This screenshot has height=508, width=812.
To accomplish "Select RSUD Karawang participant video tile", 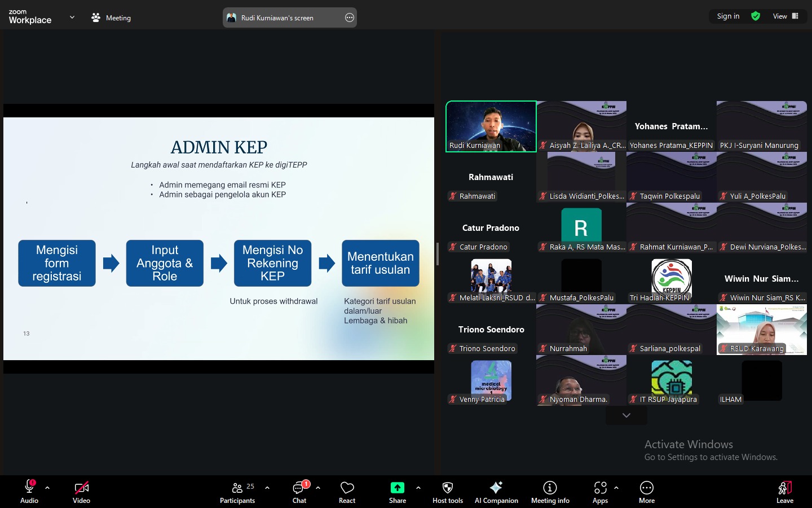I will [761, 330].
